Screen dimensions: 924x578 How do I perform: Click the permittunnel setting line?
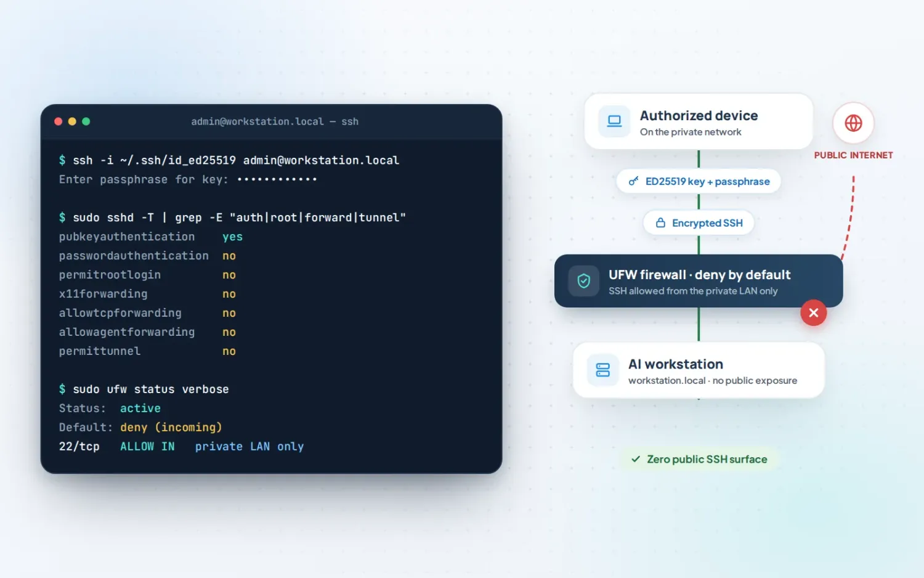pyautogui.click(x=147, y=351)
